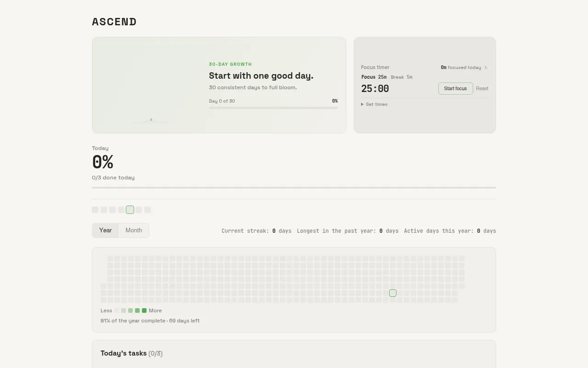Click the "0/3 done today" text
Screen dimensions: 588x368
click(113, 178)
